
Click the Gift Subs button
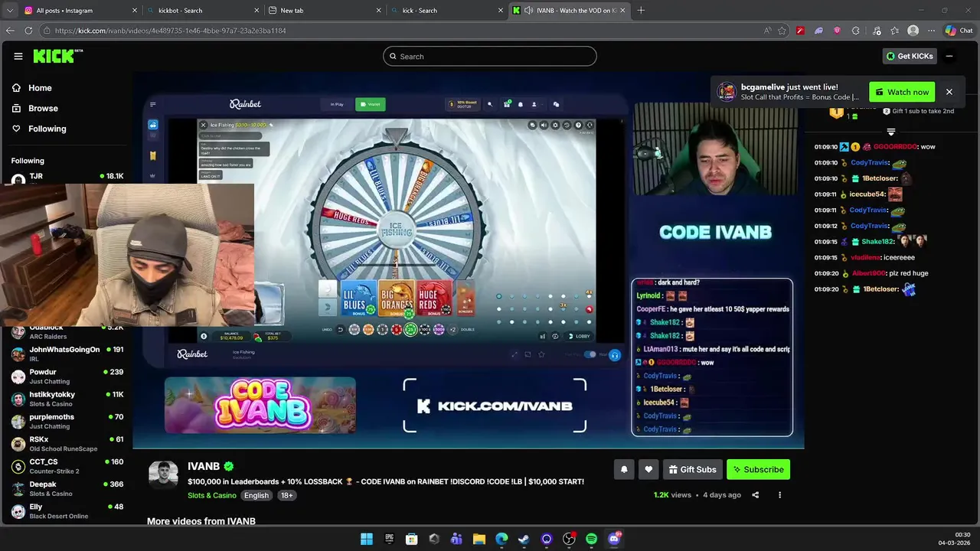point(692,469)
